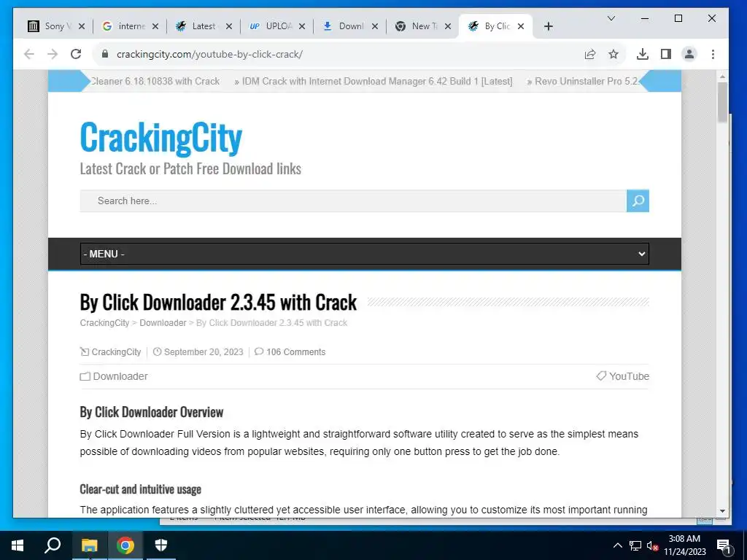Focus the 'Search here...' field

[x=353, y=201]
